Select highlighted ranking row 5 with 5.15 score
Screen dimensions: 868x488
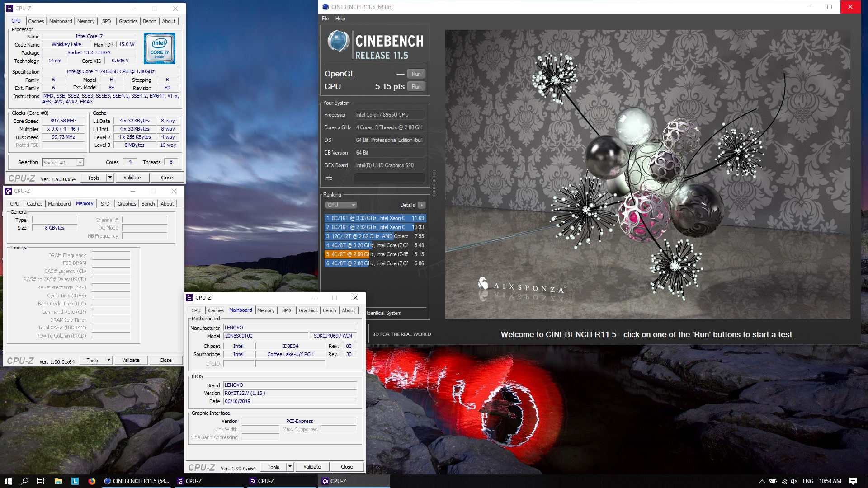point(375,254)
